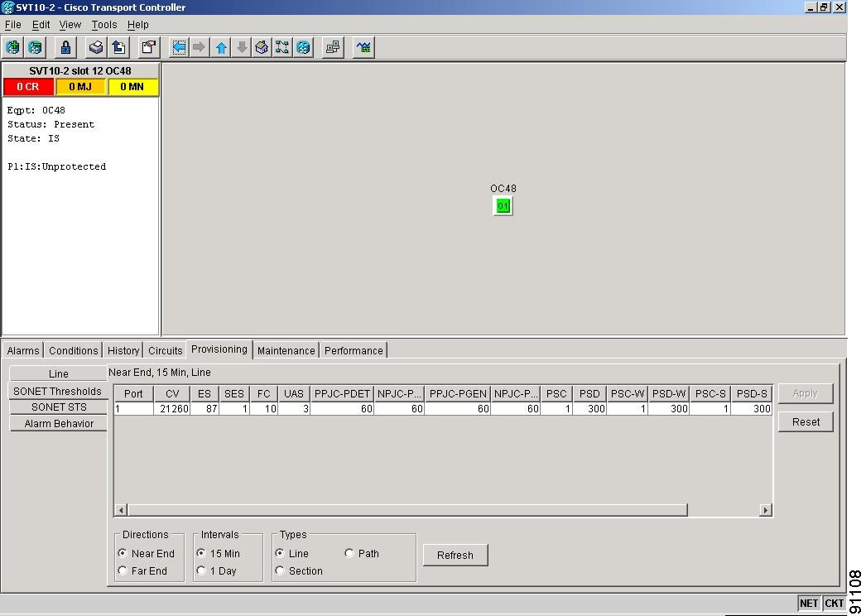Click the Port column header
Image resolution: width=866 pixels, height=616 pixels.
pos(133,394)
